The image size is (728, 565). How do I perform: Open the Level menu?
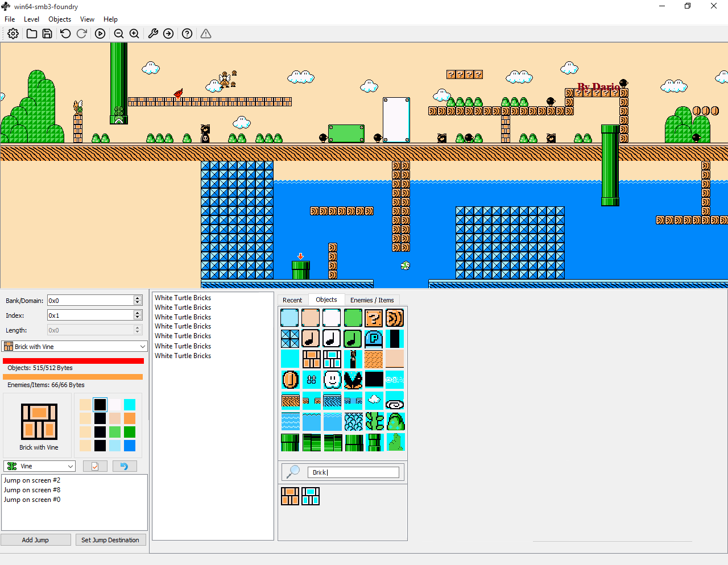(31, 19)
